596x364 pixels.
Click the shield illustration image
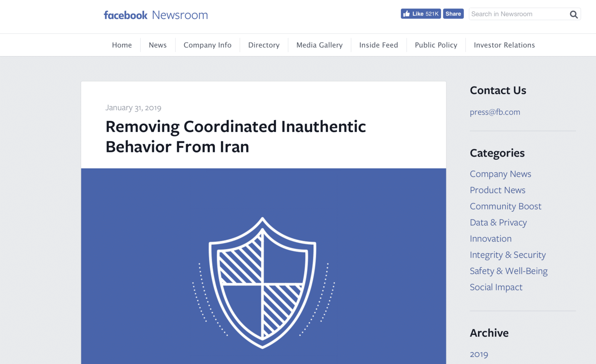tap(263, 282)
